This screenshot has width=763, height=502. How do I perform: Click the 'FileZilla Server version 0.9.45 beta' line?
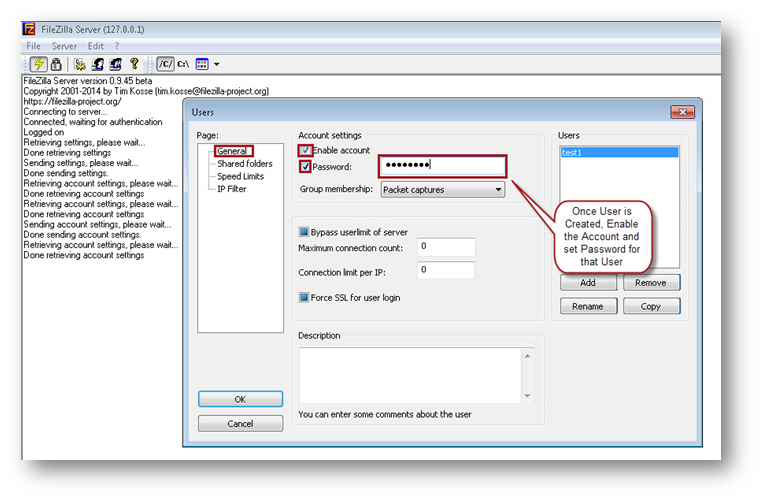[88, 81]
